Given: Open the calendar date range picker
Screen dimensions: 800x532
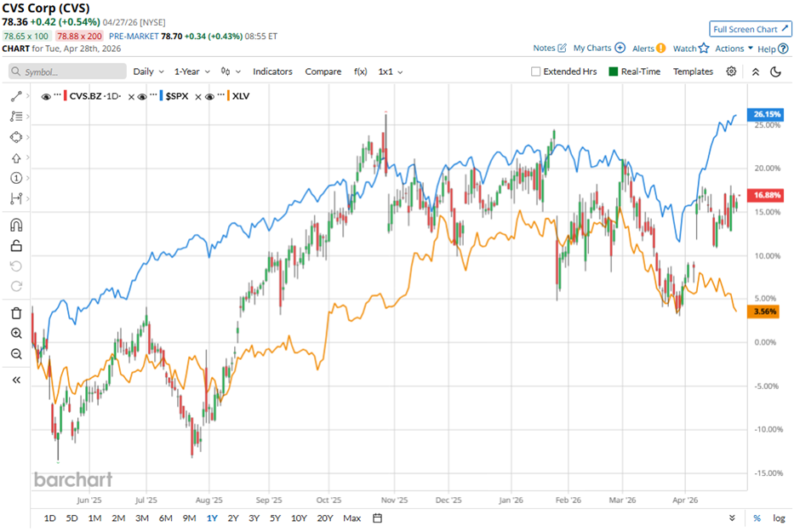Looking at the screenshot, I should 377,518.
